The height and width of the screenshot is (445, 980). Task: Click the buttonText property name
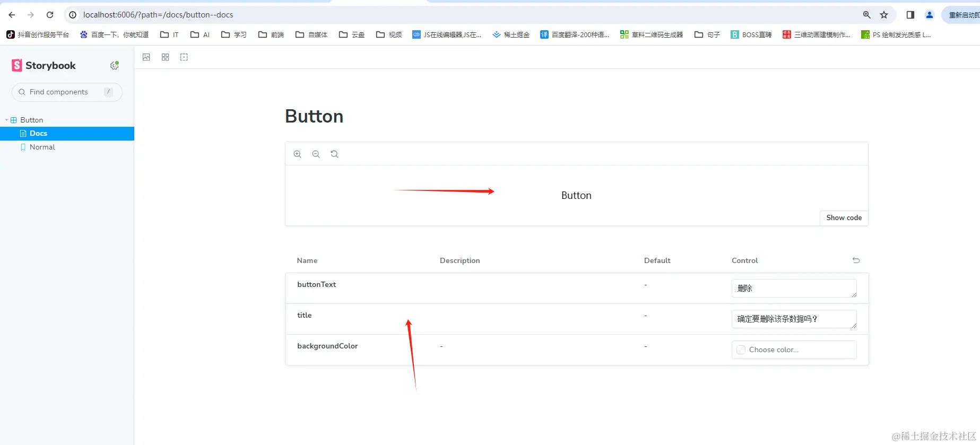coord(317,285)
